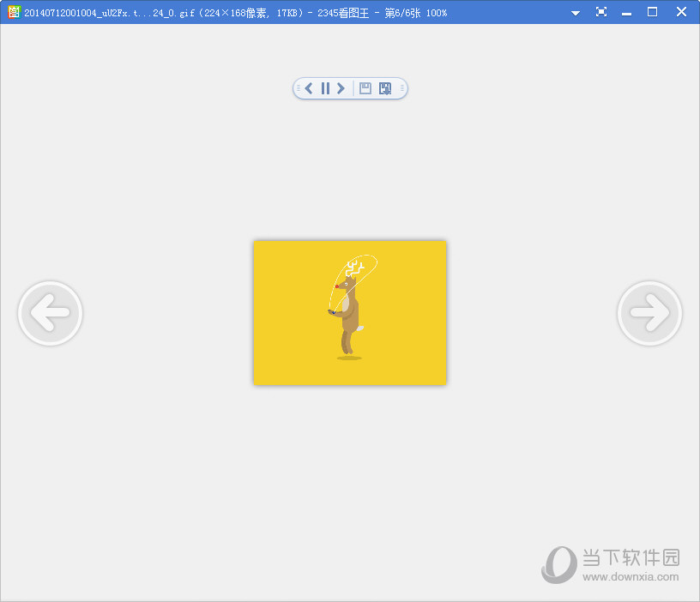
Task: Open the save-as download icon
Action: coord(385,88)
